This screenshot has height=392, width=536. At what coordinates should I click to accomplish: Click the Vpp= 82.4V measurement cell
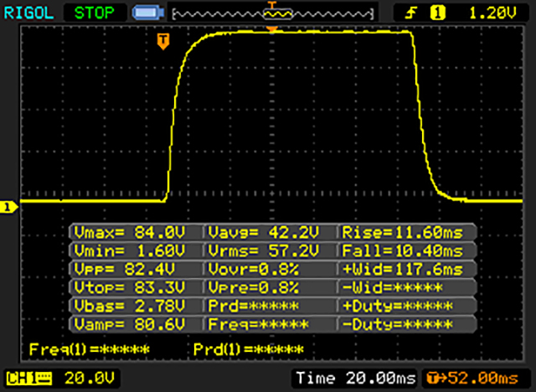(x=136, y=269)
